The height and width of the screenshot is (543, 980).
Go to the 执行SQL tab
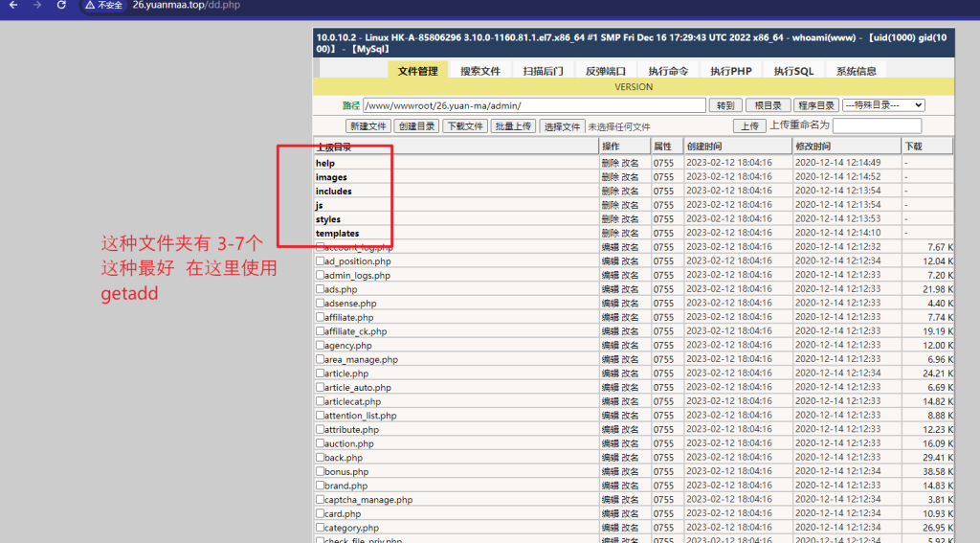coord(793,71)
